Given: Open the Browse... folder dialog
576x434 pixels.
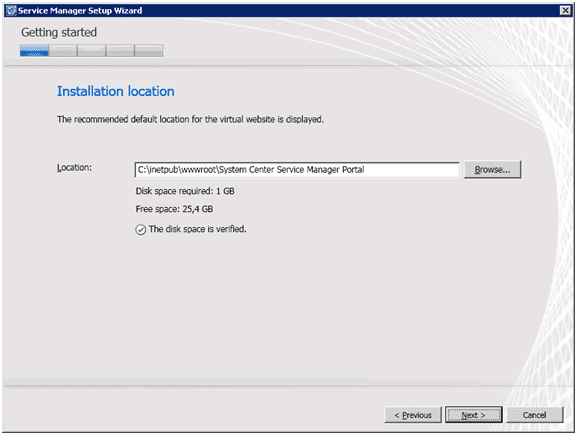Looking at the screenshot, I should [492, 169].
